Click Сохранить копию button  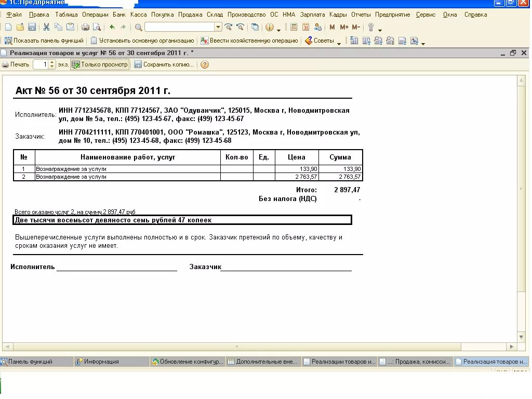tap(164, 64)
